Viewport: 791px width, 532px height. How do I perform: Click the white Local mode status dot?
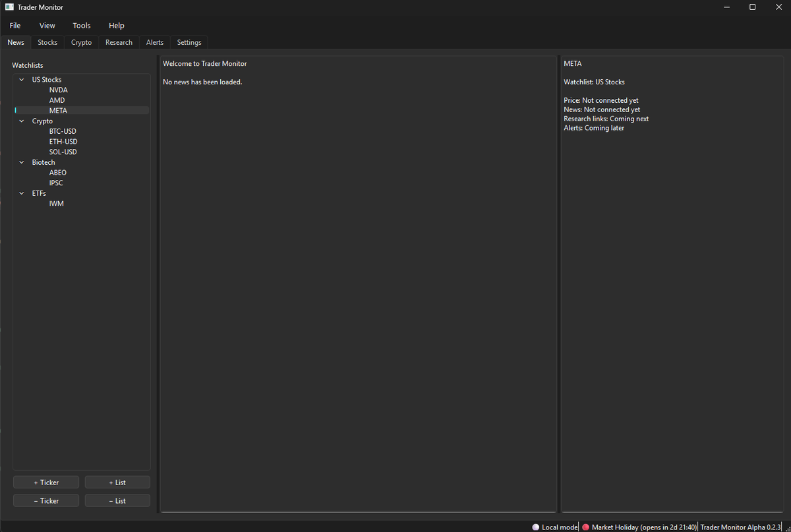coord(535,527)
